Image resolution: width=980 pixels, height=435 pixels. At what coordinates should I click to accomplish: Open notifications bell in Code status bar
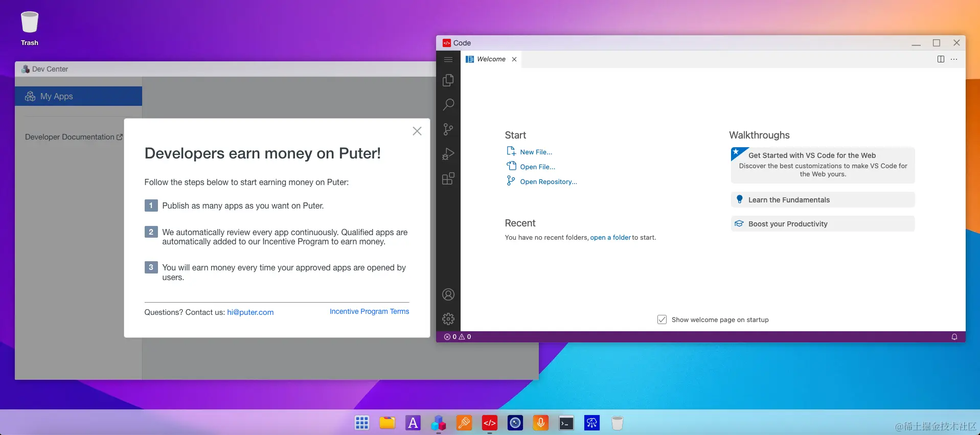pos(954,337)
